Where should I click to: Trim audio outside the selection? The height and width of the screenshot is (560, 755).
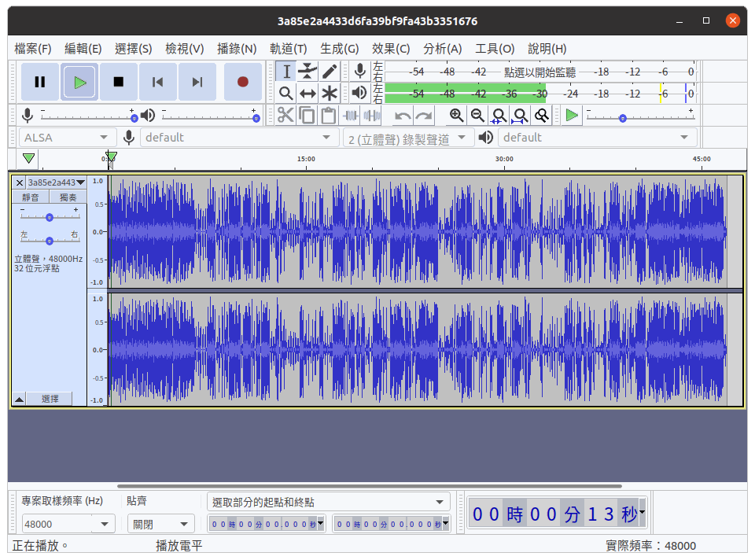[x=351, y=116]
